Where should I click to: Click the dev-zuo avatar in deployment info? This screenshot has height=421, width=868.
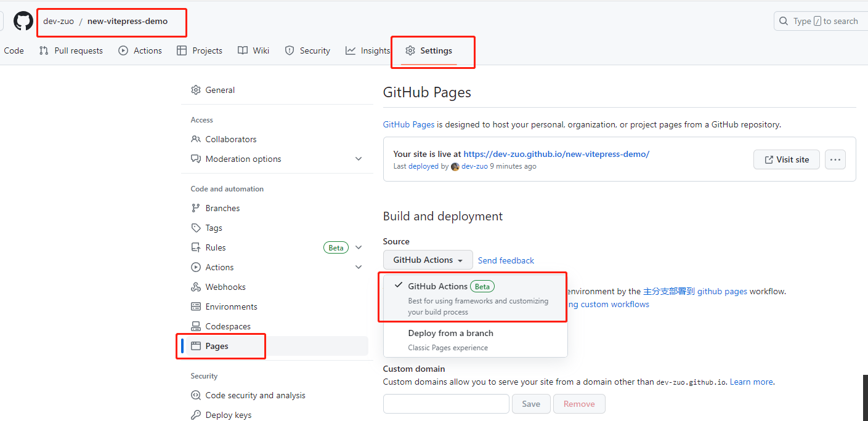tap(455, 166)
